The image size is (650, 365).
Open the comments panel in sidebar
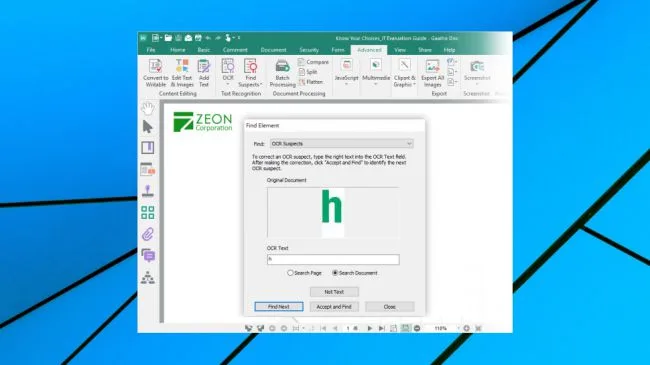(x=148, y=256)
